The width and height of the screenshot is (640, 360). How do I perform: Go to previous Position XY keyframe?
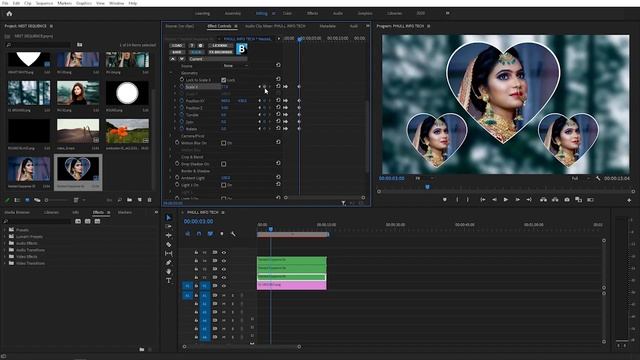pos(259,100)
